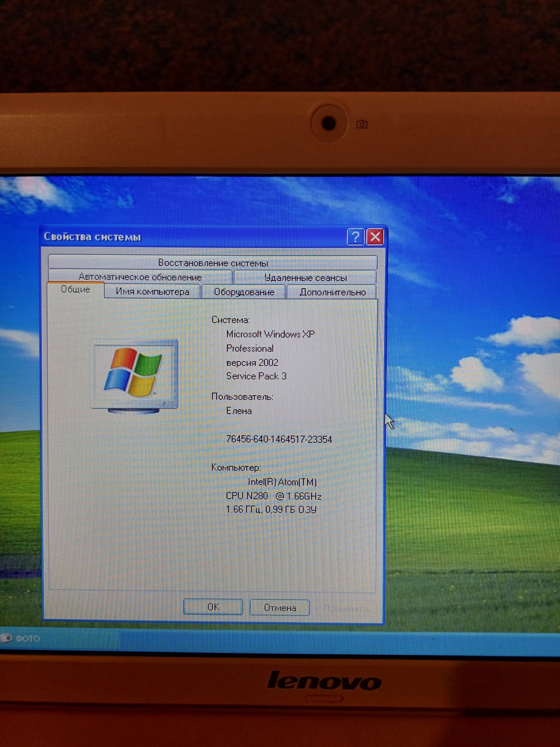Confirm with the OK button

213,607
